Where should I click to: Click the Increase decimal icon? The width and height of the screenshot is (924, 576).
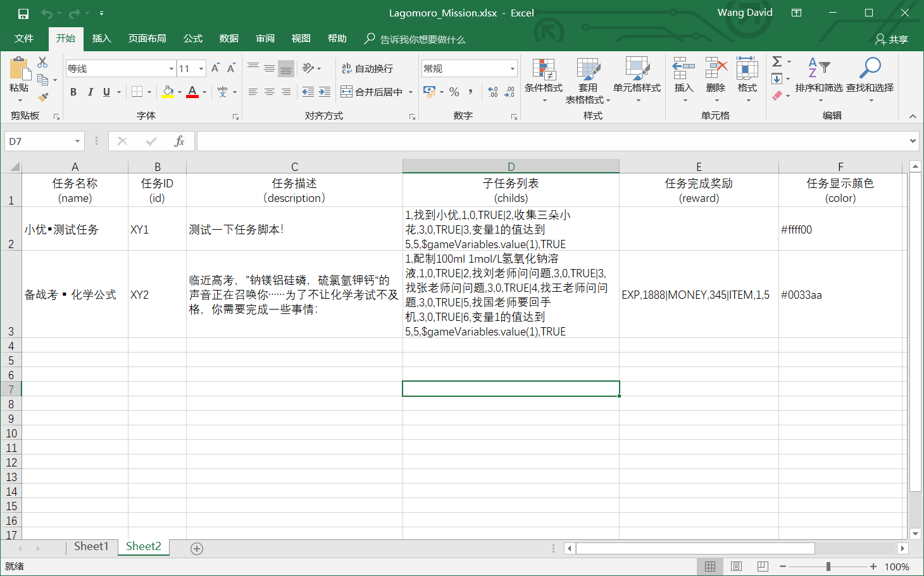coord(493,92)
